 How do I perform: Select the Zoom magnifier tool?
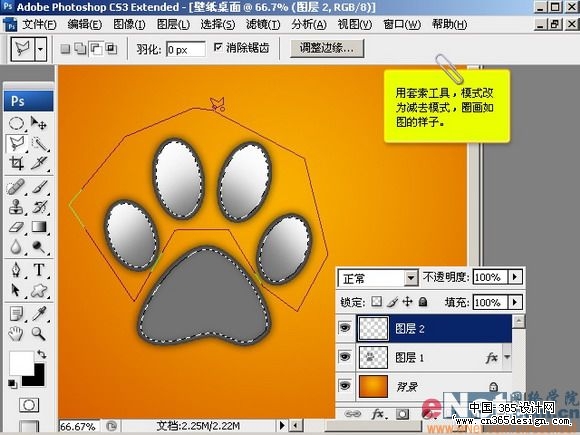(38, 334)
